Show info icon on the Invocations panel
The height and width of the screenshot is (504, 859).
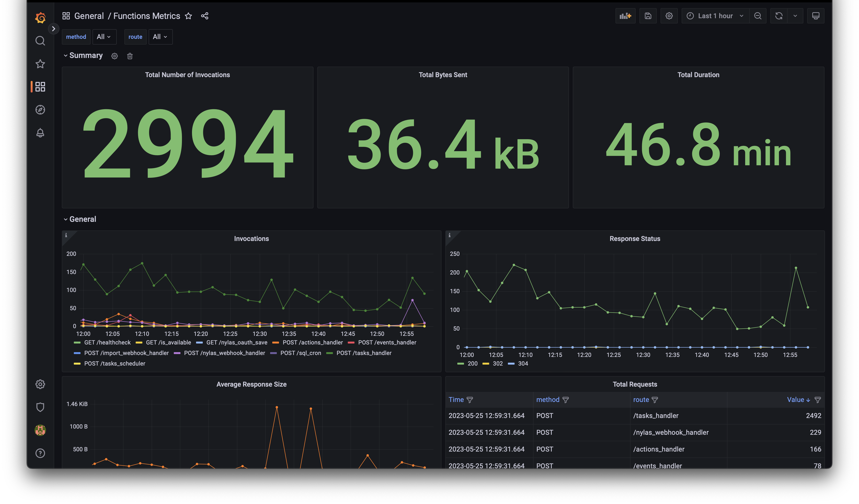(x=66, y=235)
